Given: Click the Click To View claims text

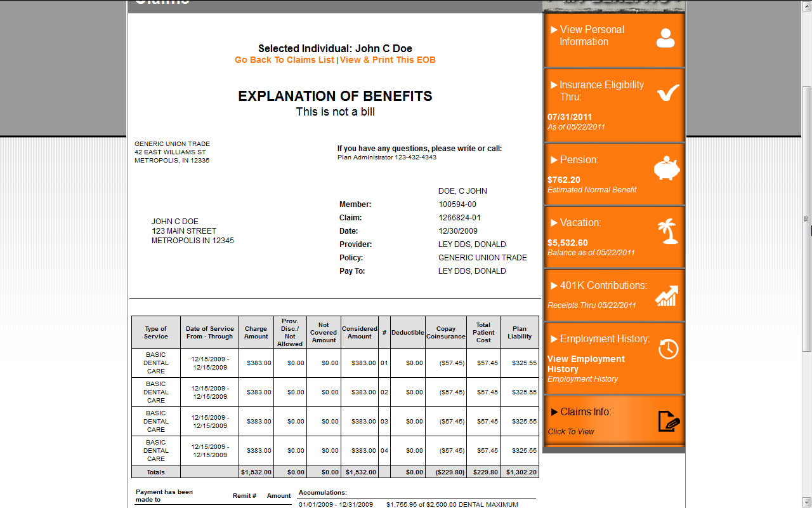Looking at the screenshot, I should [571, 432].
